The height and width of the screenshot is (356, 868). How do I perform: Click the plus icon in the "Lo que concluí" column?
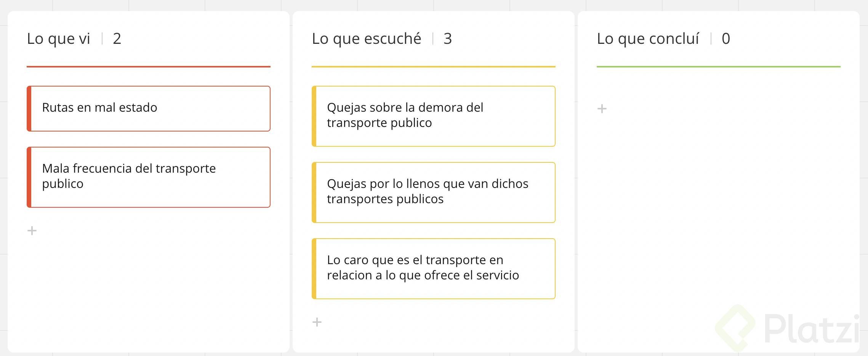click(601, 109)
